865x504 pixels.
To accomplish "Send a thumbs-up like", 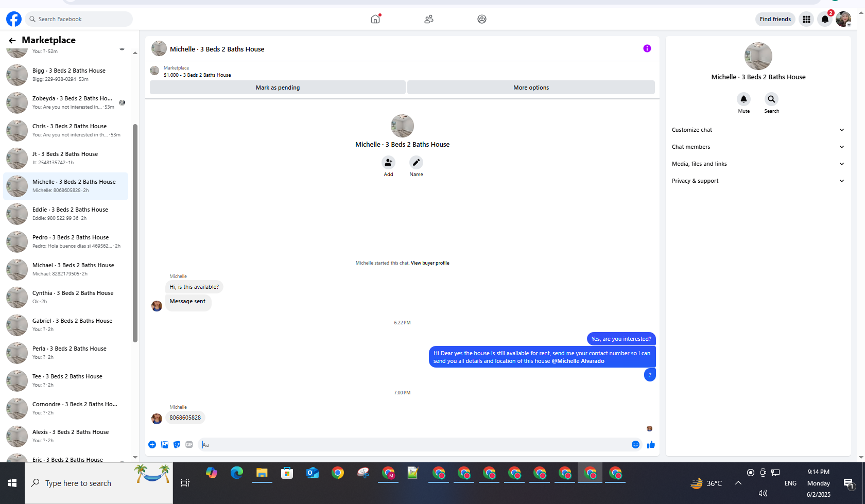I will [651, 445].
